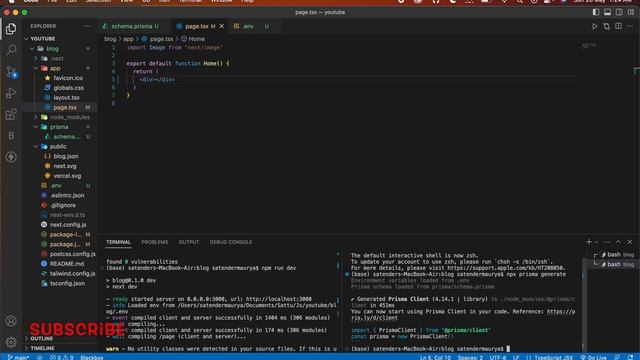Open errors and warnings status indicator
This screenshot has height=360, width=640.
coord(62,357)
